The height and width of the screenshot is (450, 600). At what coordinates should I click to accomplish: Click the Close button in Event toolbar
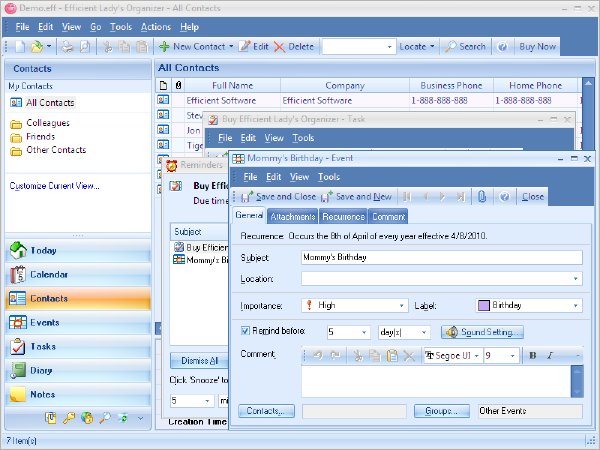click(x=533, y=197)
